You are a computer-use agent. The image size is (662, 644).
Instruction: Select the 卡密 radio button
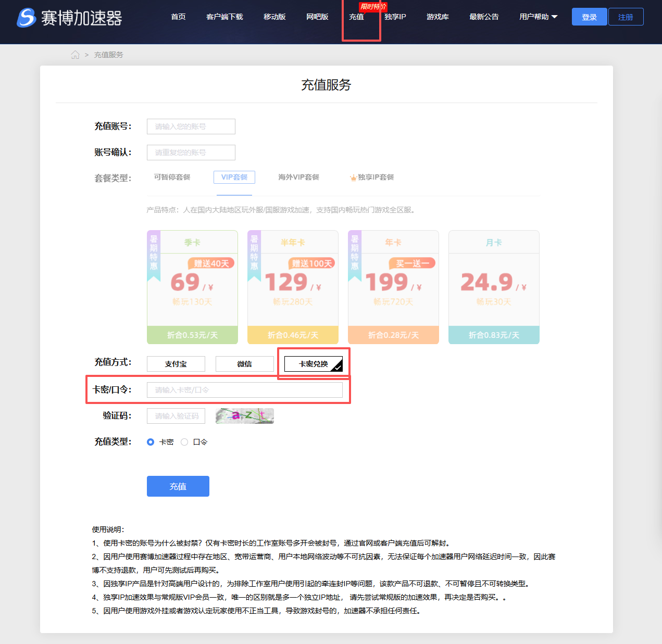(x=151, y=442)
